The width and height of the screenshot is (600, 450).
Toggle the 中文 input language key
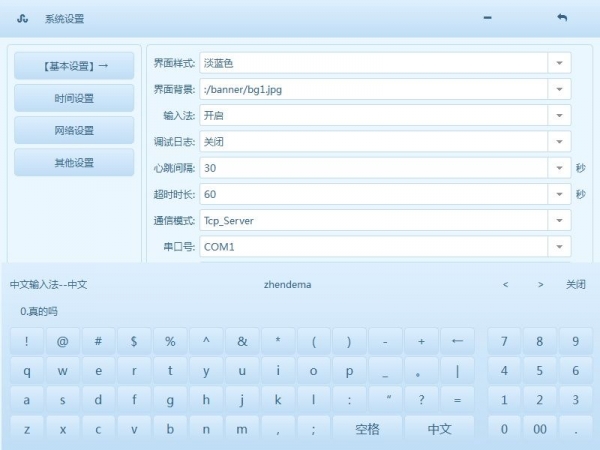click(439, 429)
